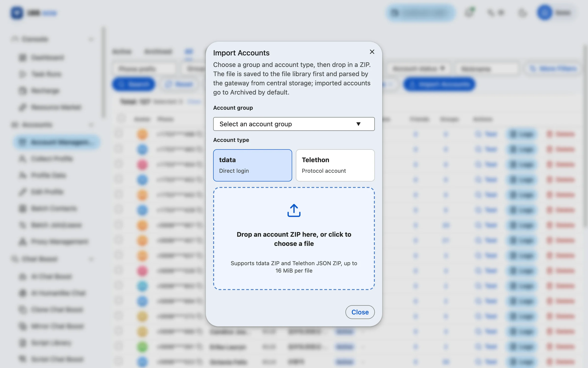Choose the tdata Direct login account type
The height and width of the screenshot is (368, 588).
tap(252, 165)
